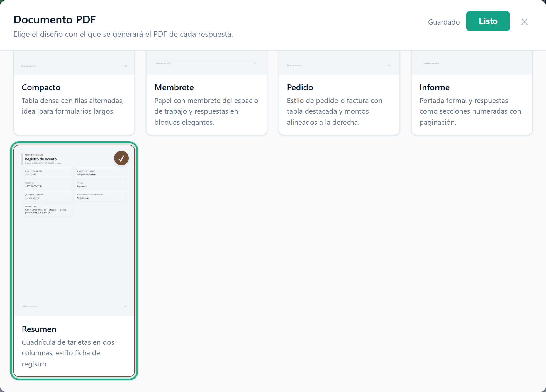The image size is (546, 392).
Task: Select the Informe report layout
Action: tap(472, 93)
